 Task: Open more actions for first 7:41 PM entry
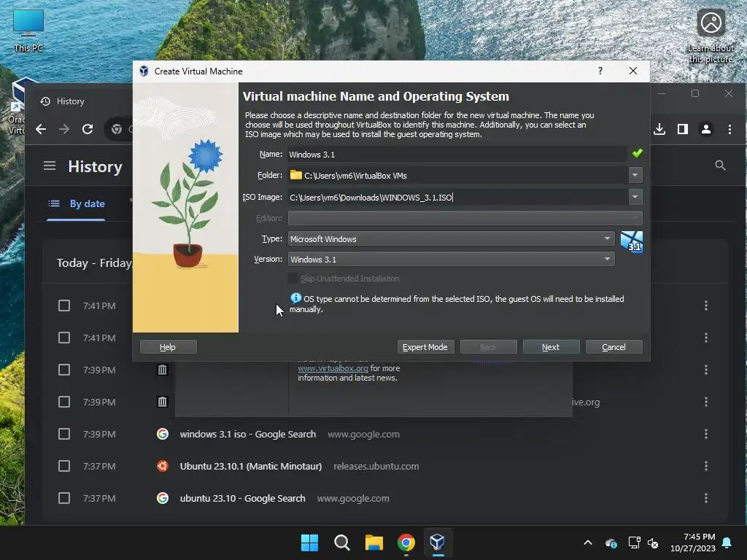coord(706,306)
